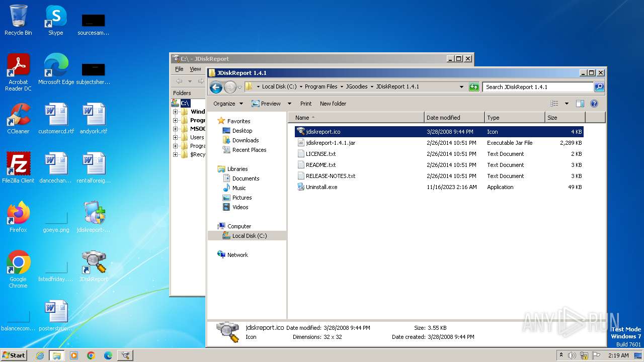Image resolution: width=644 pixels, height=362 pixels.
Task: Click the Preview toolbar button
Action: point(266,104)
